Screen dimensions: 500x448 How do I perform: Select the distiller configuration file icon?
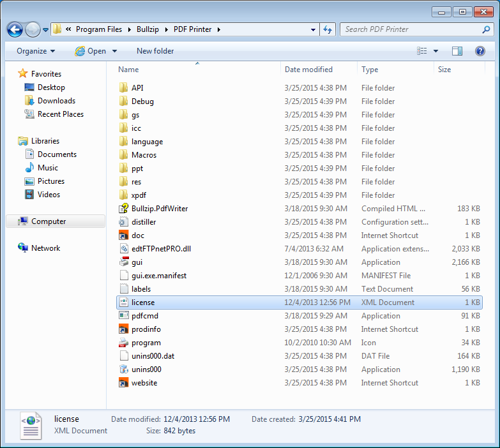tap(123, 222)
